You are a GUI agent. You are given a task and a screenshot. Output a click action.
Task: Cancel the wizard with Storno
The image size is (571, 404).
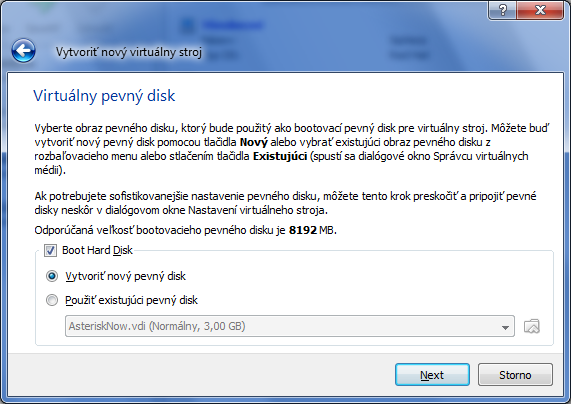tap(515, 374)
